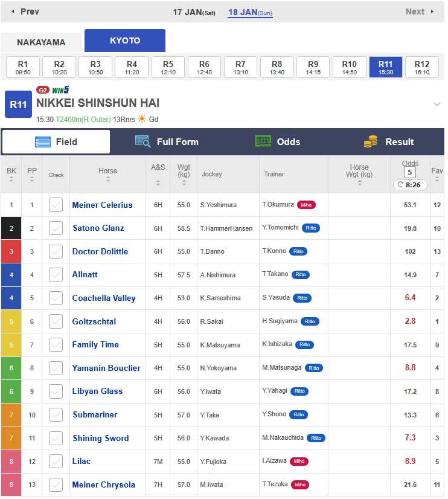Click the Miho badge next to I.Aizawa

[x=299, y=461]
